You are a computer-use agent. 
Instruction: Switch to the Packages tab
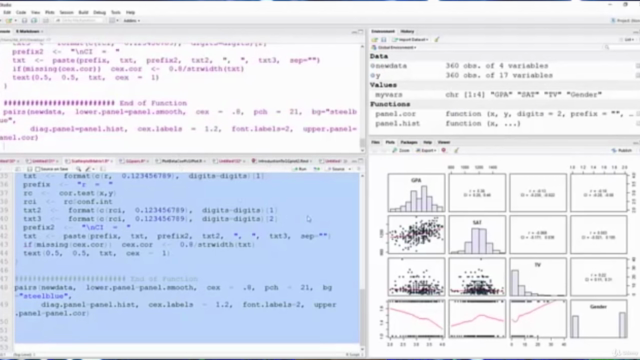pos(409,142)
